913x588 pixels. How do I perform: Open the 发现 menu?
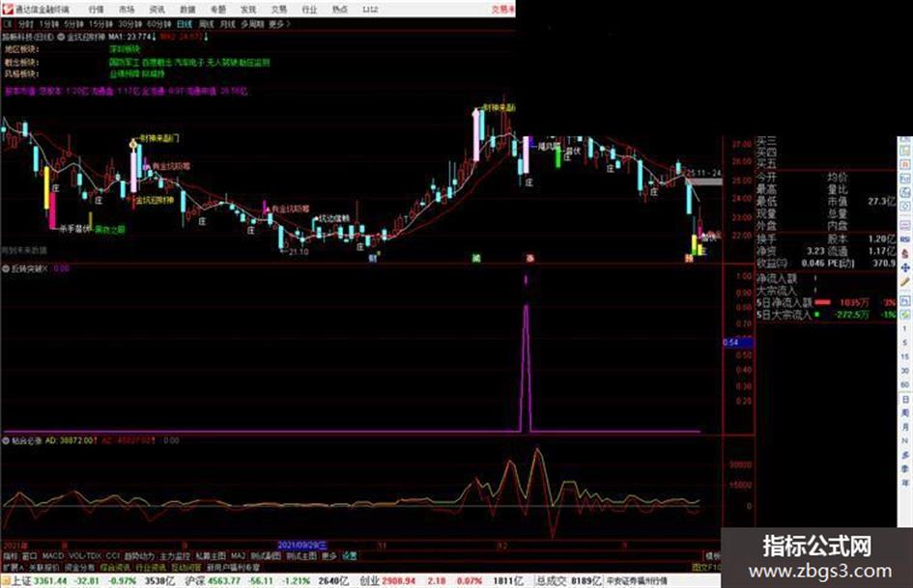(x=248, y=10)
